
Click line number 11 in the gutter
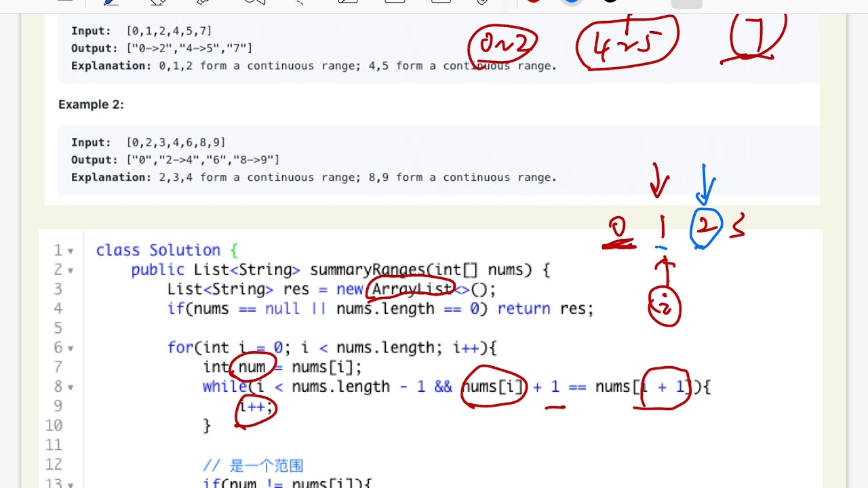53,445
